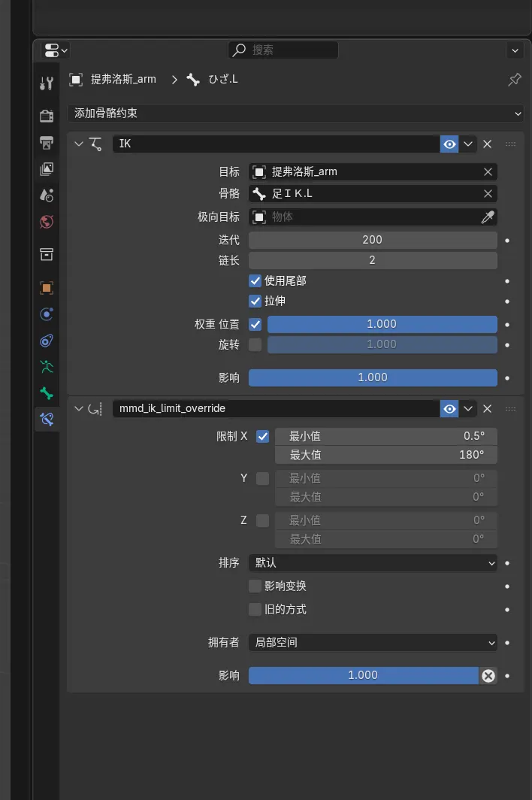Open the Scene properties tab
Viewport: 532px width, 800px height.
(x=47, y=195)
